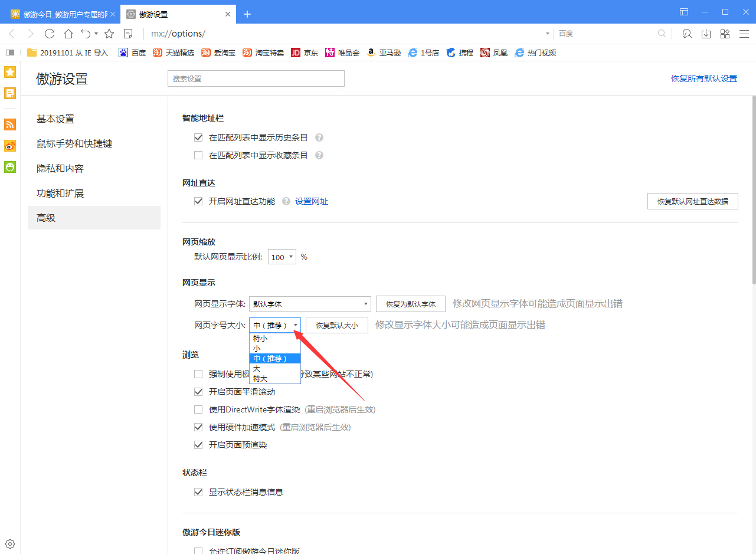Open the 网页显示字体 dropdown
Image resolution: width=756 pixels, height=554 pixels.
click(309, 303)
